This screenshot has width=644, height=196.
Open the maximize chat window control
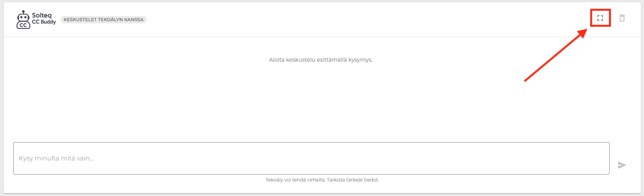[x=600, y=18]
